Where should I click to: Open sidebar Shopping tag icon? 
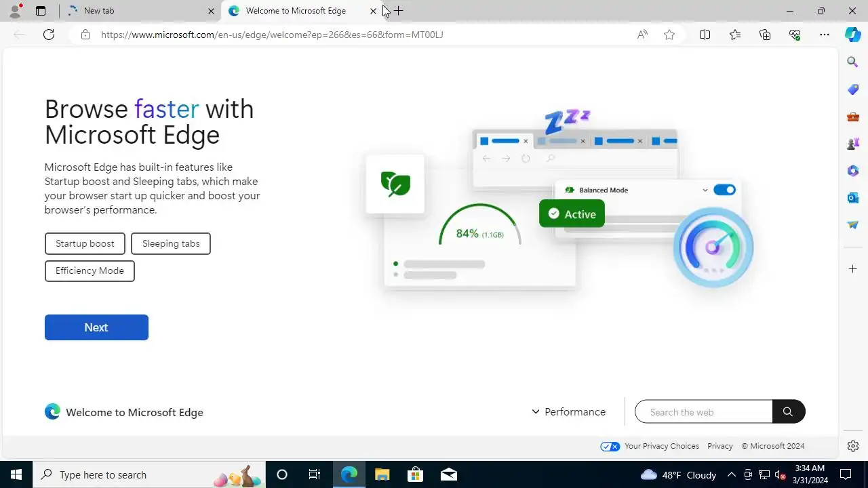click(853, 89)
